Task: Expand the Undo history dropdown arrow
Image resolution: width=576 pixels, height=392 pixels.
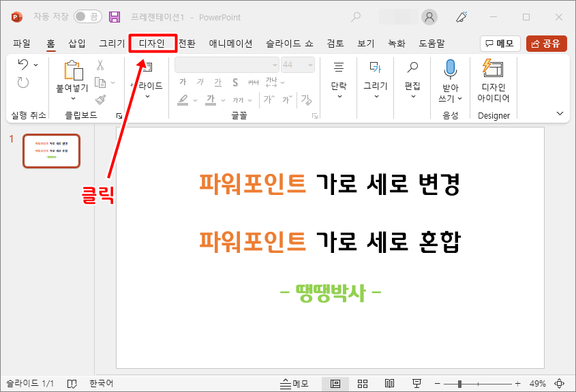Action: (x=35, y=65)
